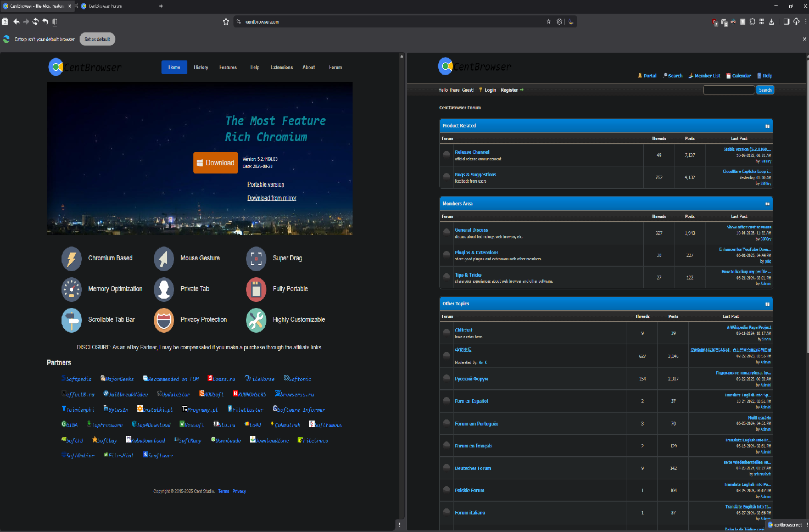
Task: Click the orange Download button
Action: (215, 163)
